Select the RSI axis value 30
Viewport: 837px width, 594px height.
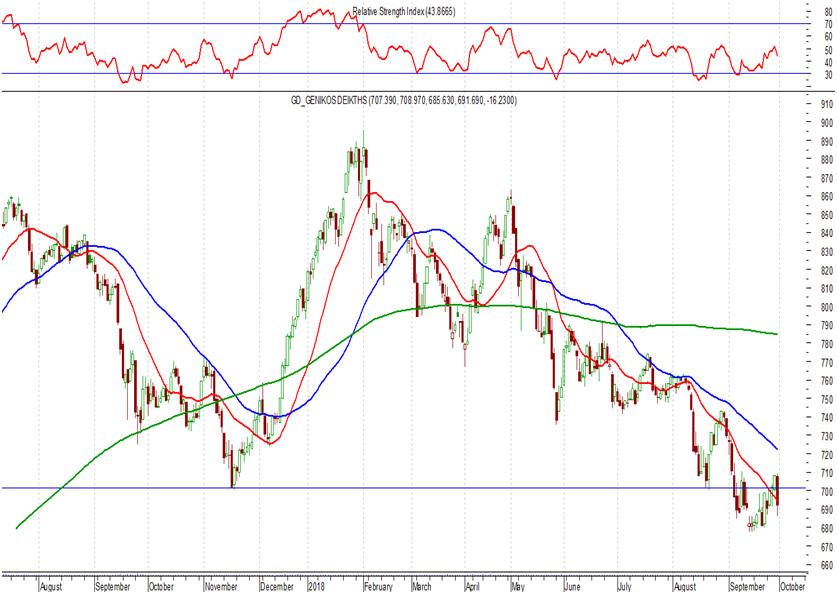[828, 75]
